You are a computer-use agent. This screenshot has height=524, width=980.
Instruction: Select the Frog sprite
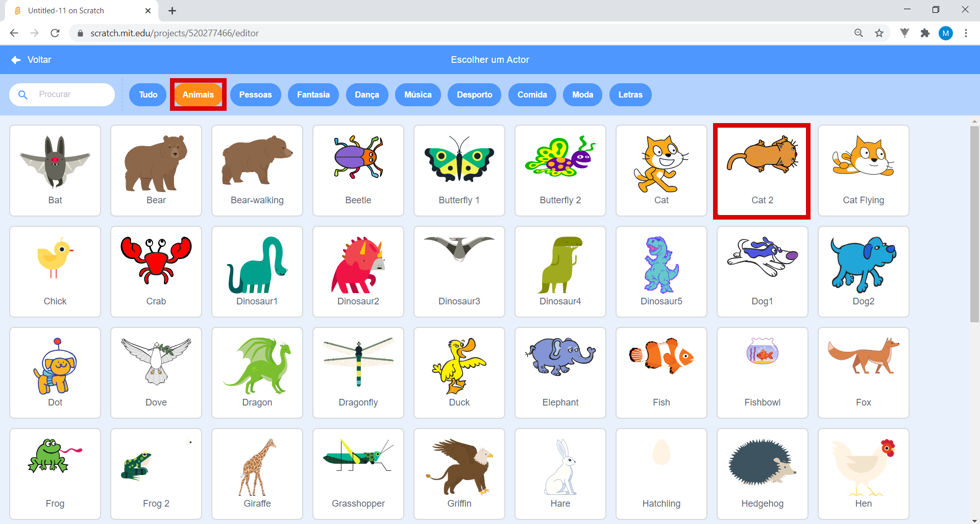click(55, 474)
